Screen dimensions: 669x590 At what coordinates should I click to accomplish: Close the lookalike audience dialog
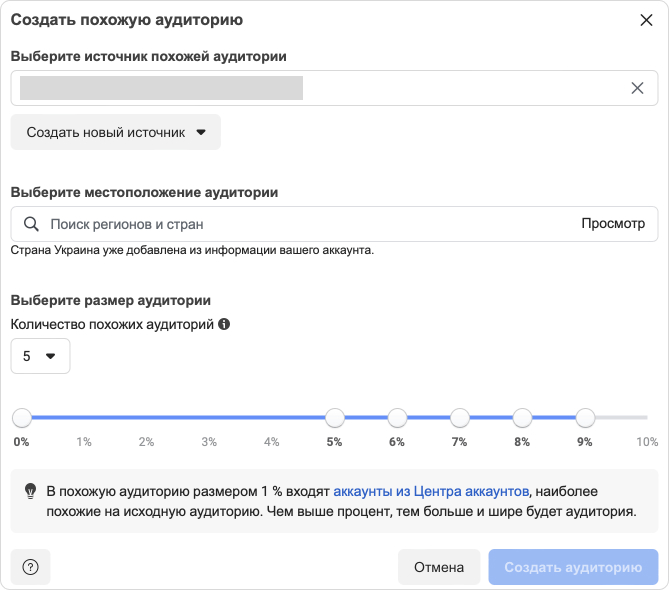pyautogui.click(x=645, y=20)
